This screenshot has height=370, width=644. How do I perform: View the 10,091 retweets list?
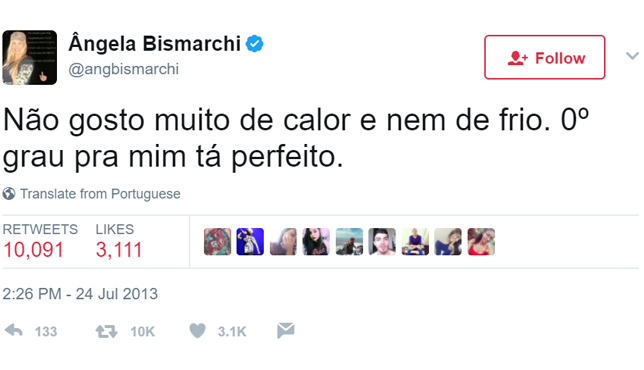[x=40, y=241]
